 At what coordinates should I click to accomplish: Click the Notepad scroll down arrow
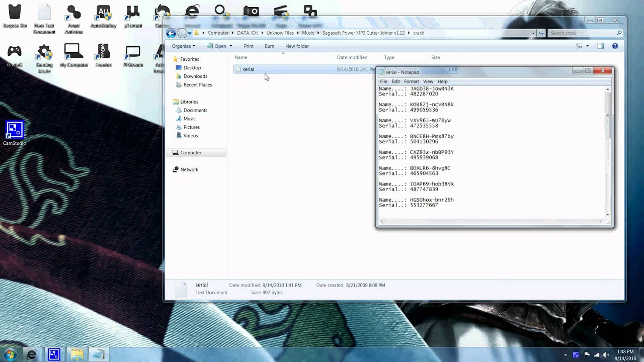[x=608, y=215]
